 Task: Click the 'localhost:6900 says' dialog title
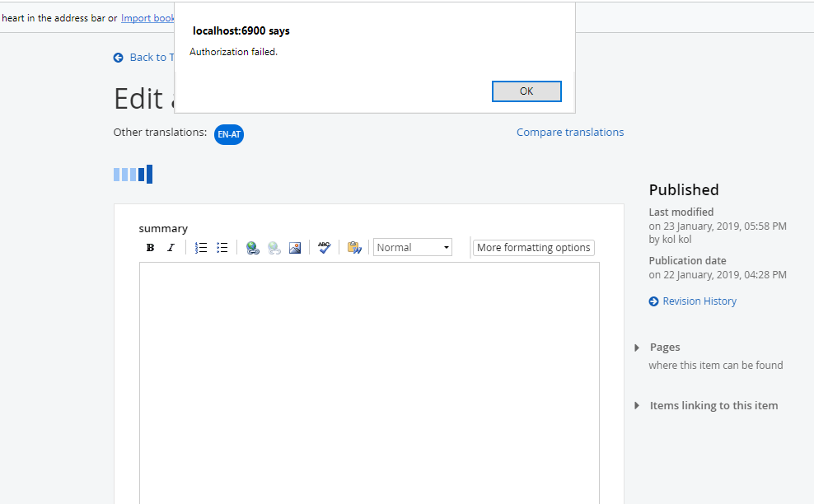click(241, 31)
